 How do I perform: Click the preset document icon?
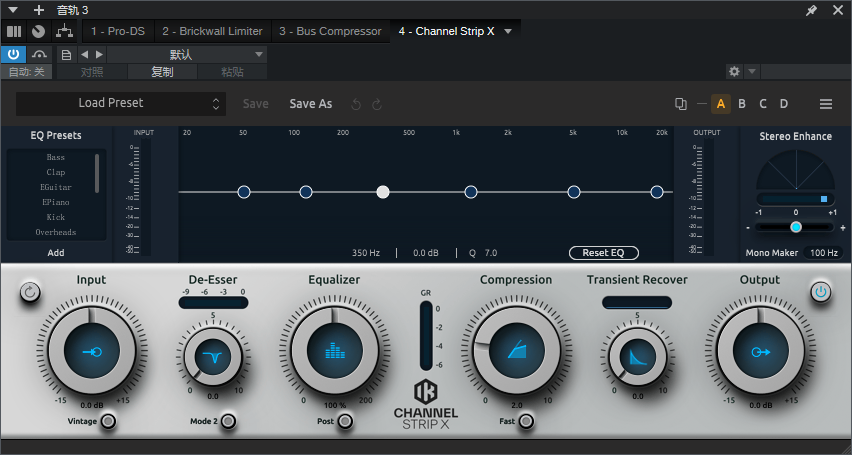(66, 54)
